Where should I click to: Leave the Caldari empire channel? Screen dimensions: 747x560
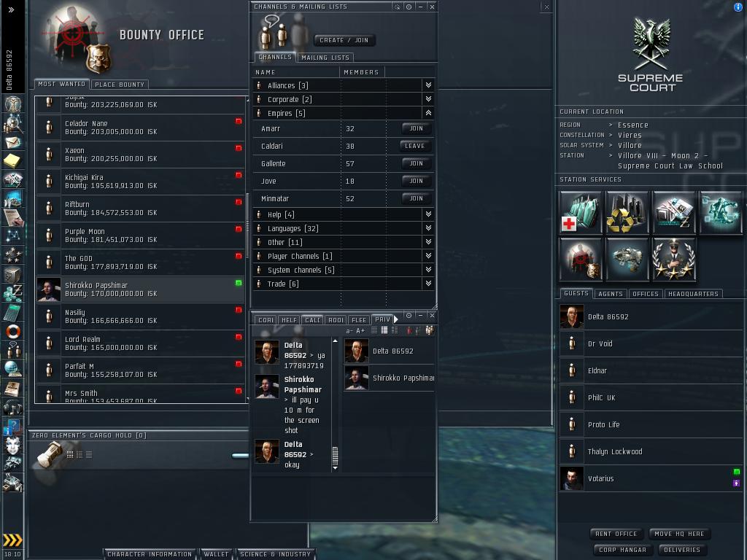[x=414, y=146]
